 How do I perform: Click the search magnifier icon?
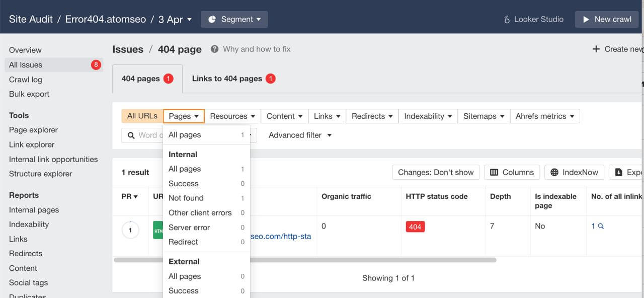[x=131, y=135]
